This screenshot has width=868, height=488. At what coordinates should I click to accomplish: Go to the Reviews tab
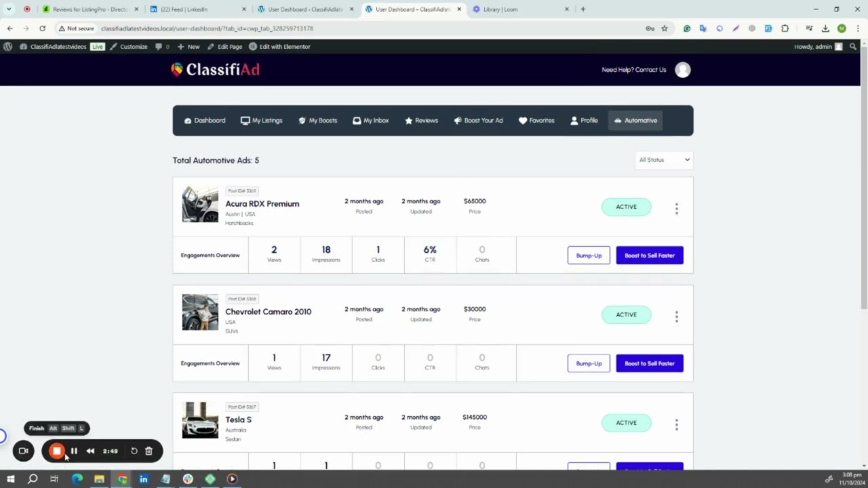tap(421, 121)
